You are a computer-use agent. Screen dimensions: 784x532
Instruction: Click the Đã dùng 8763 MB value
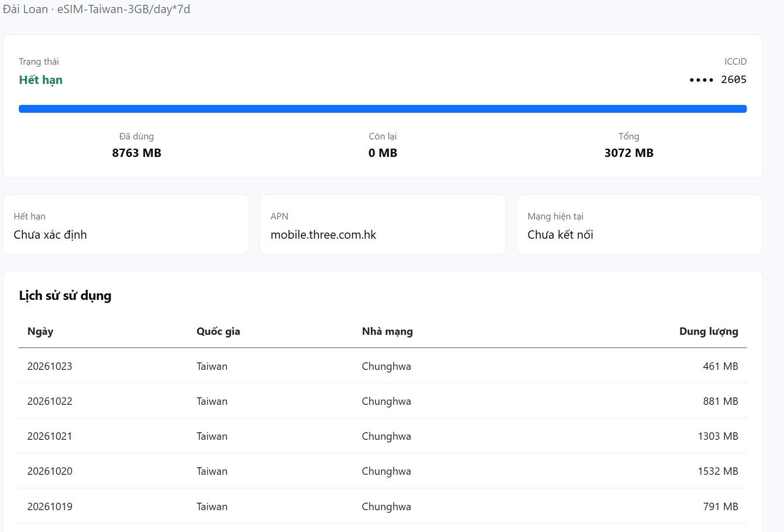[x=136, y=153]
